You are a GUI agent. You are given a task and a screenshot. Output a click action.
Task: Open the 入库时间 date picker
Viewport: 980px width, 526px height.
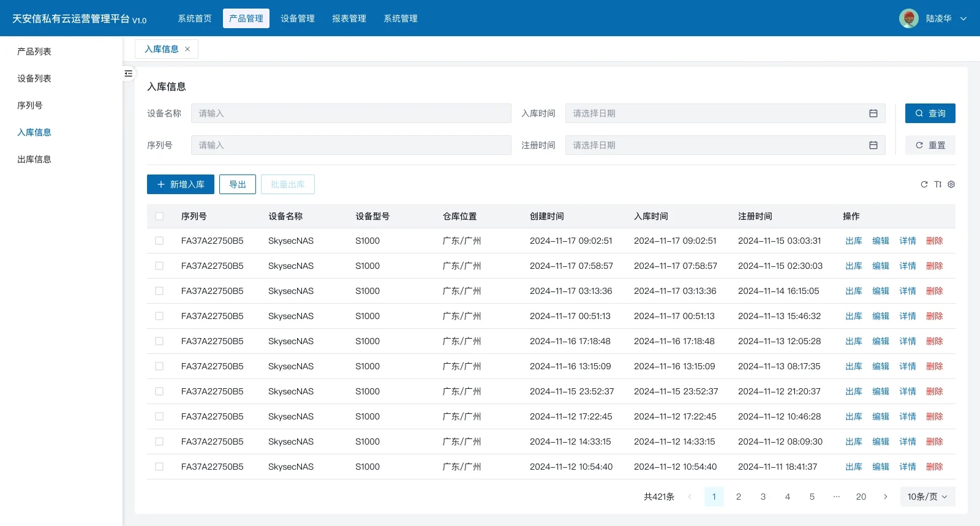point(725,113)
